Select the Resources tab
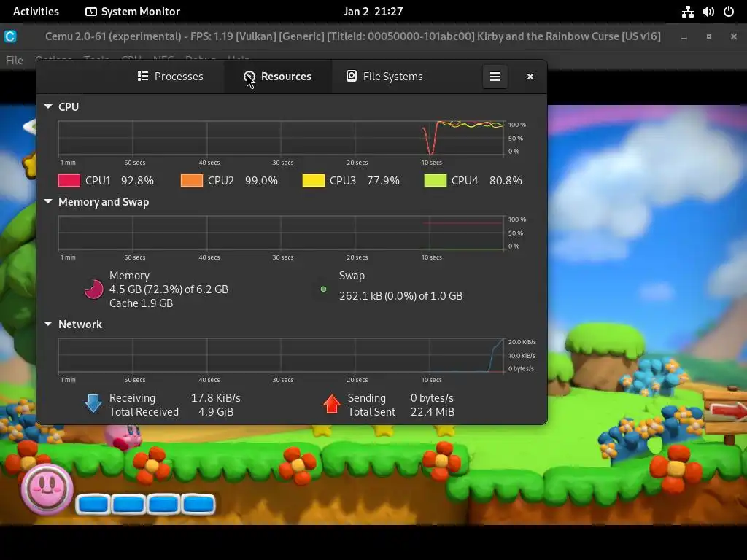The height and width of the screenshot is (560, 747). click(x=277, y=76)
